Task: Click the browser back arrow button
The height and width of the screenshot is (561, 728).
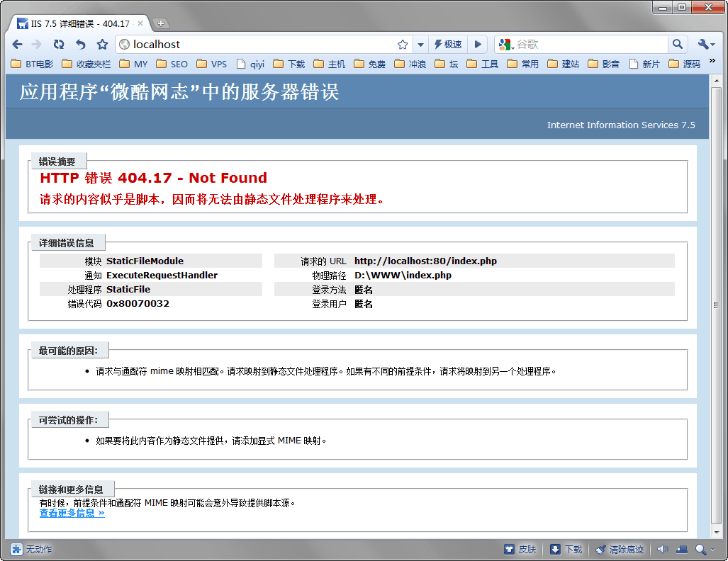Action: pyautogui.click(x=18, y=45)
